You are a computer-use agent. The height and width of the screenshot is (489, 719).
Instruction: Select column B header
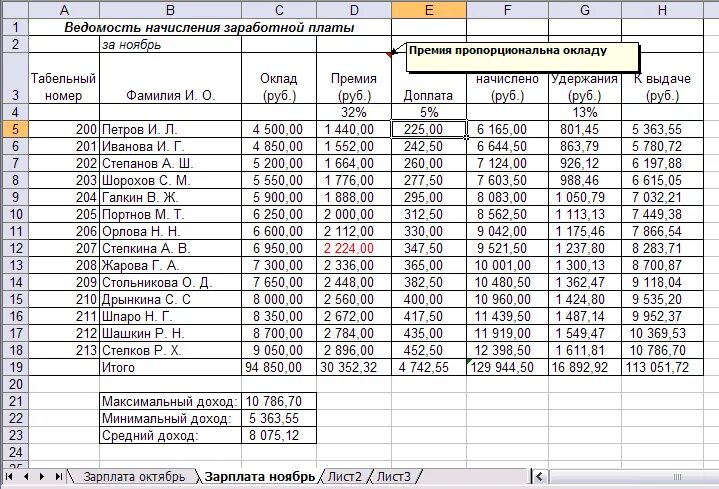click(x=170, y=10)
